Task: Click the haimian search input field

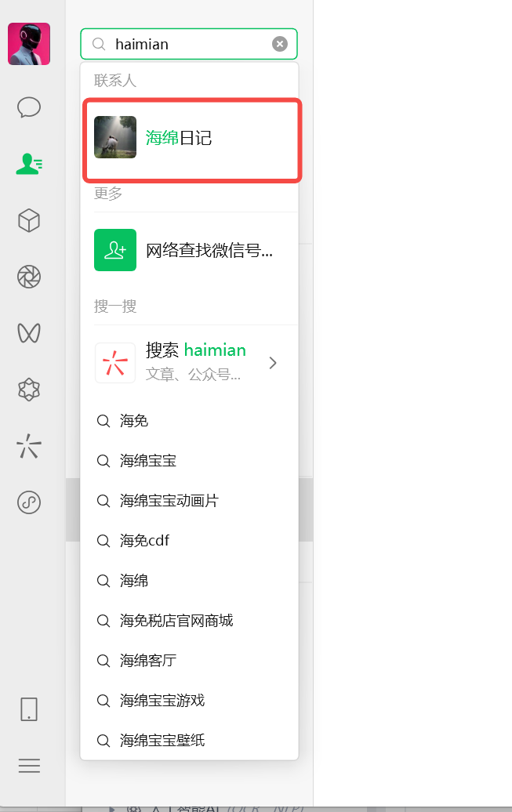Action: pyautogui.click(x=189, y=44)
